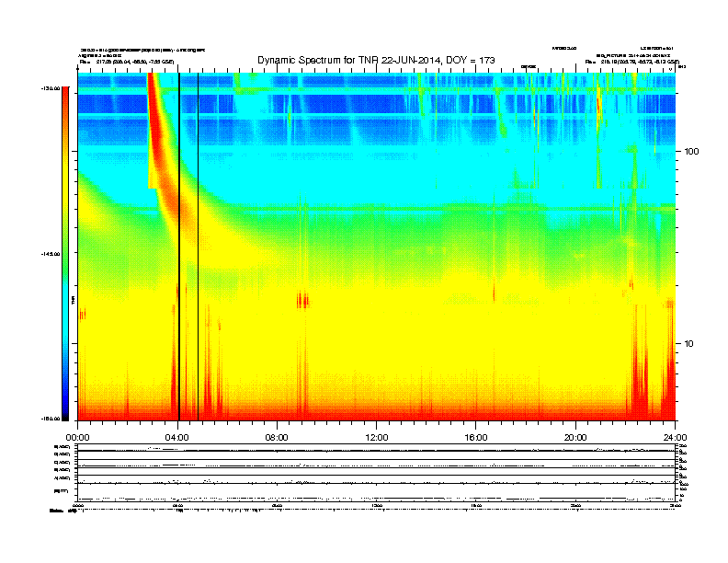The image size is (728, 563).
Task: Click the 08:00 time axis label
Action: tap(277, 438)
